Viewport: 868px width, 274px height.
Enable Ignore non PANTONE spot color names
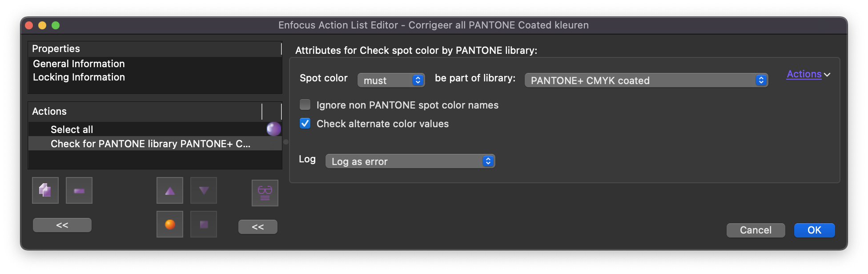pos(305,105)
